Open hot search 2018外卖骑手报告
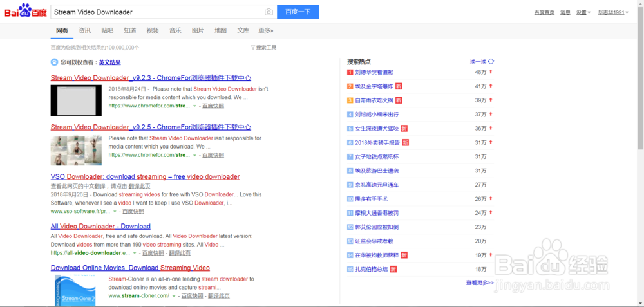644x307 pixels. pyautogui.click(x=377, y=142)
